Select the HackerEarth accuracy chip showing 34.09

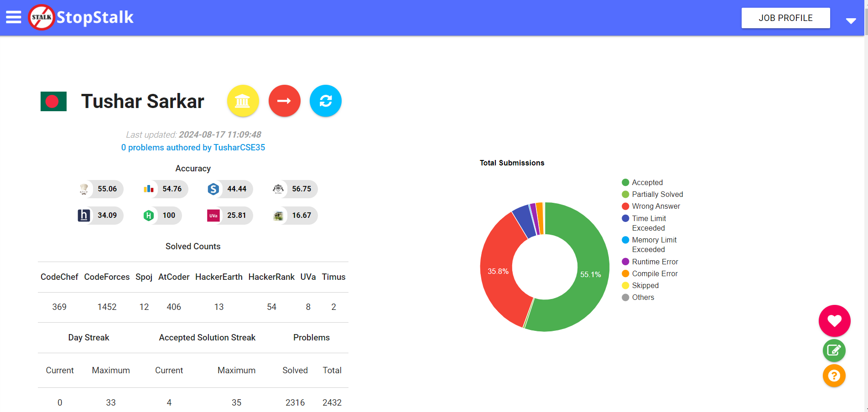(100, 216)
